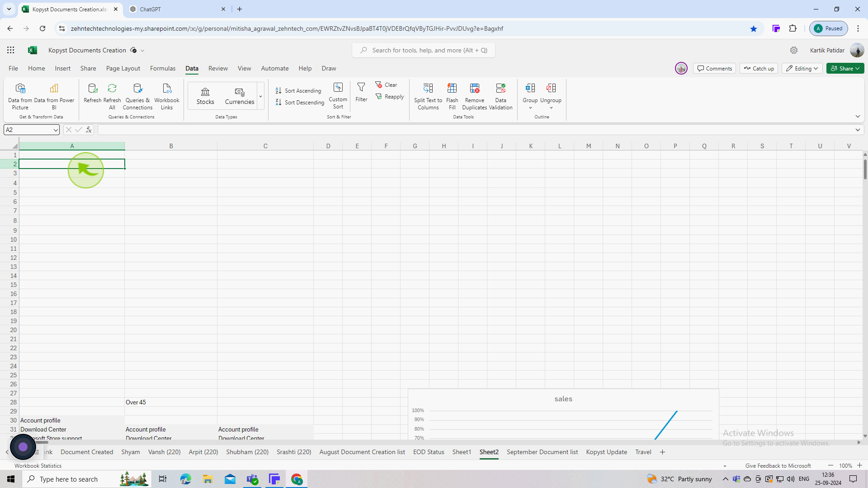Open Microsoft Edge on taskbar
Viewport: 868px width, 488px height.
click(x=185, y=479)
